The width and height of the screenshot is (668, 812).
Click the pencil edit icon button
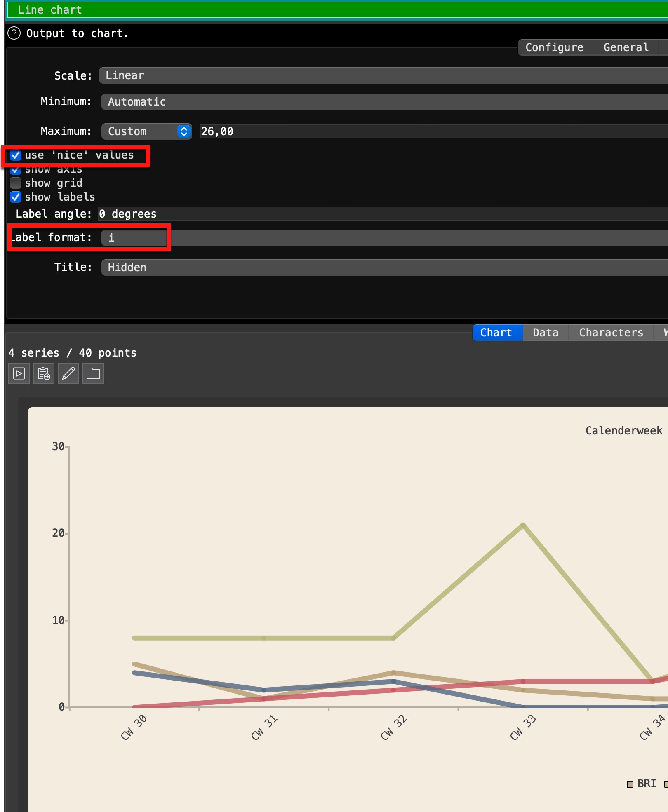pos(68,373)
